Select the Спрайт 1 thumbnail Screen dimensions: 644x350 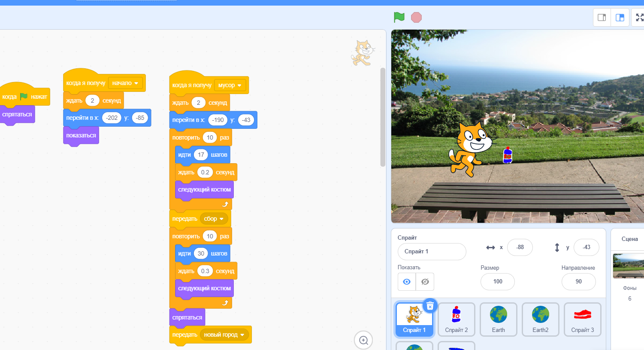point(414,319)
